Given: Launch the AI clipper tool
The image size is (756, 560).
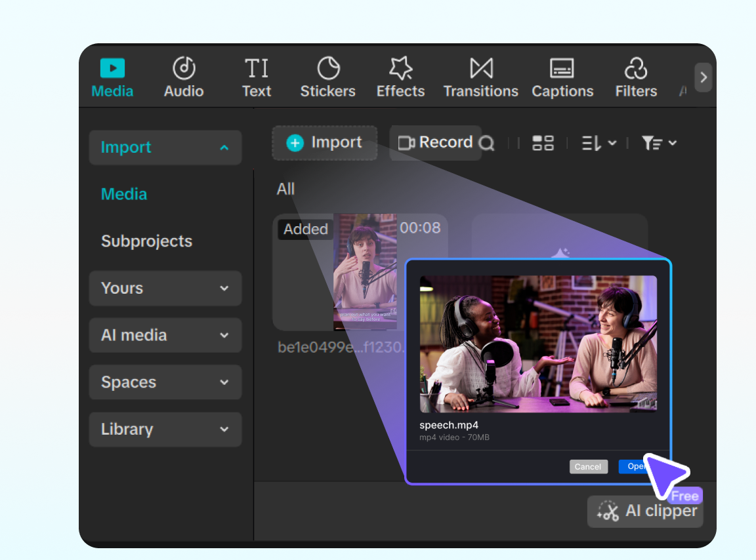Looking at the screenshot, I should pyautogui.click(x=644, y=511).
